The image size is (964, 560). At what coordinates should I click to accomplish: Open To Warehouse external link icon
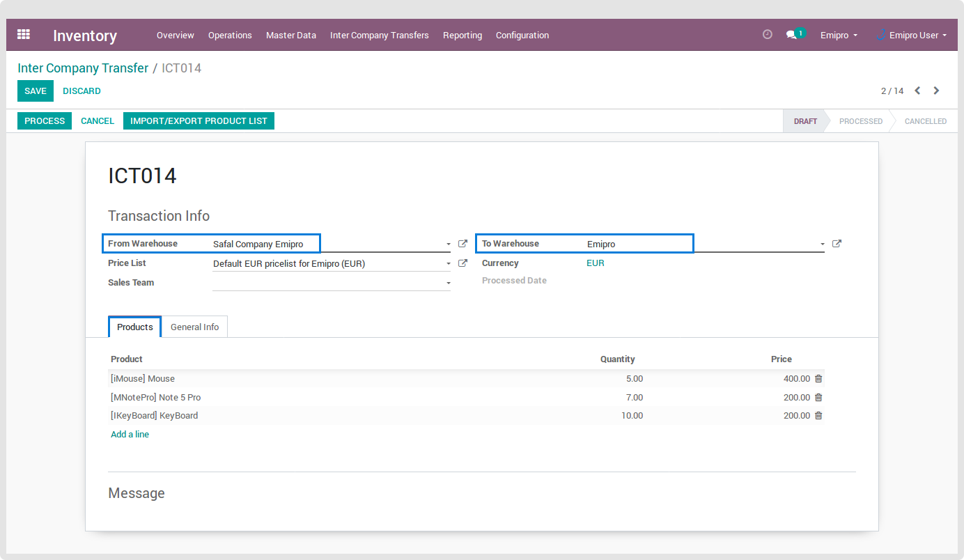pos(837,244)
